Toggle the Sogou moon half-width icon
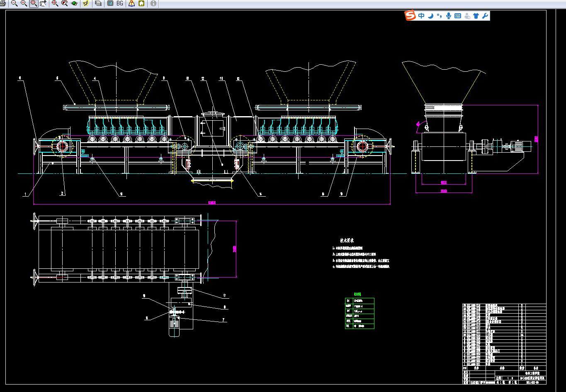The height and width of the screenshot is (392, 566). tap(430, 16)
